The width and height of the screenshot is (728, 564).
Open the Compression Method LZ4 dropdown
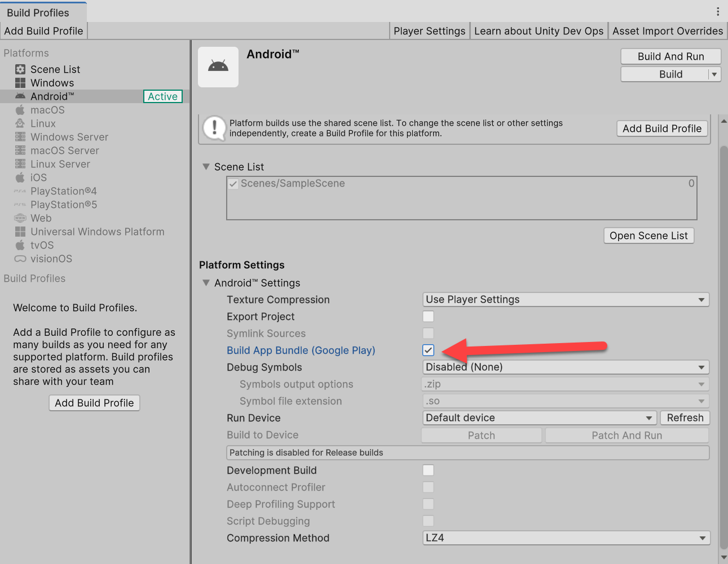tap(566, 538)
